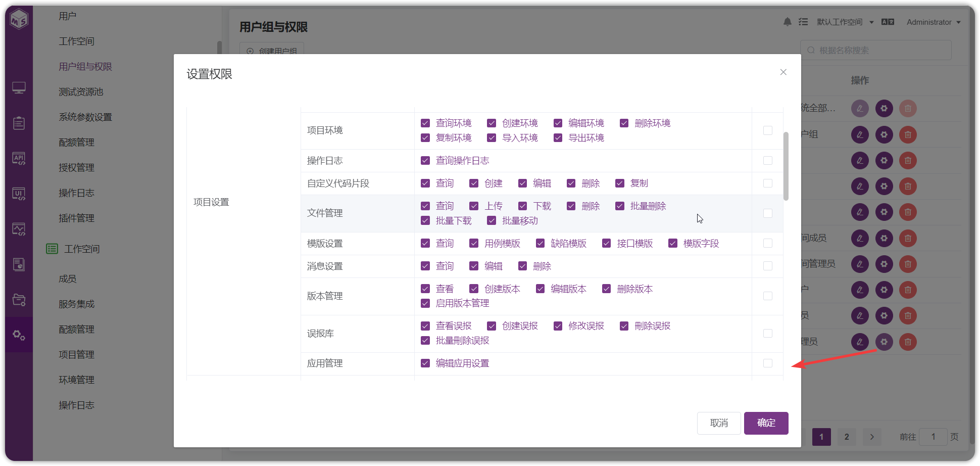Click the gear icon in 间管理员 row
The width and height of the screenshot is (980, 466).
tap(884, 264)
